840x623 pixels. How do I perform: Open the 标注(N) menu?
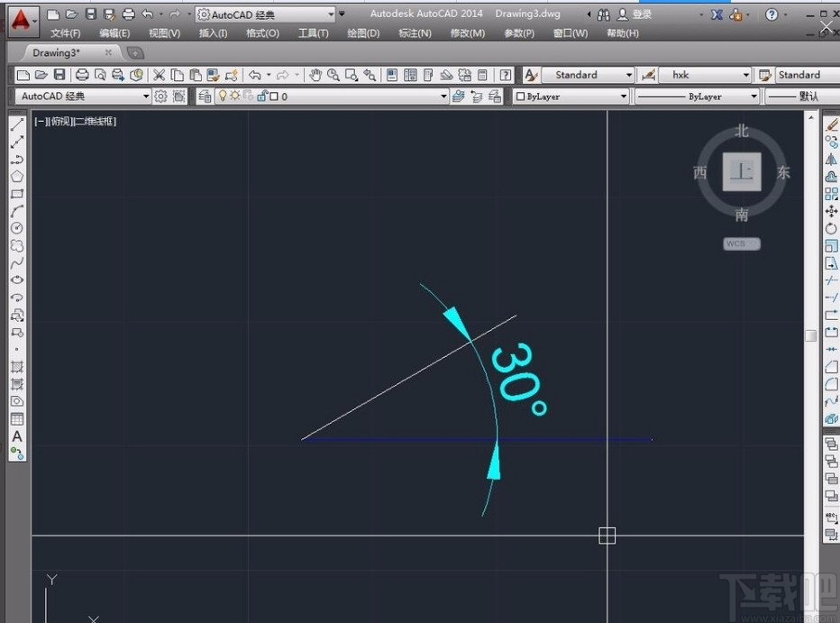(x=415, y=33)
